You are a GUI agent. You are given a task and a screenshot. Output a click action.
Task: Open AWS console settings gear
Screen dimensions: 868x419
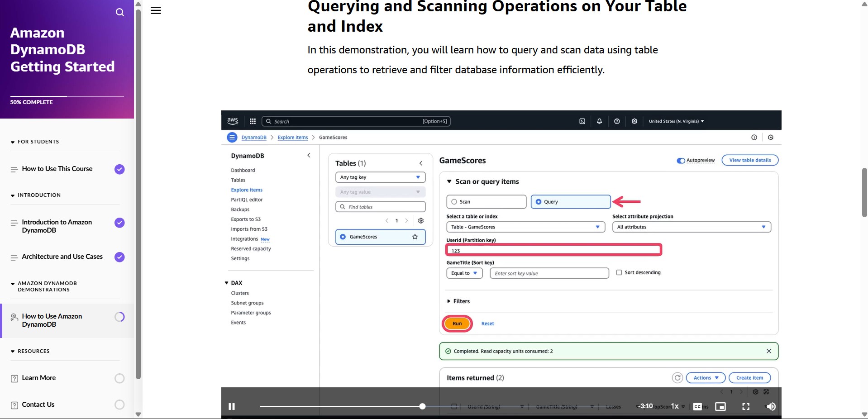[x=634, y=121]
